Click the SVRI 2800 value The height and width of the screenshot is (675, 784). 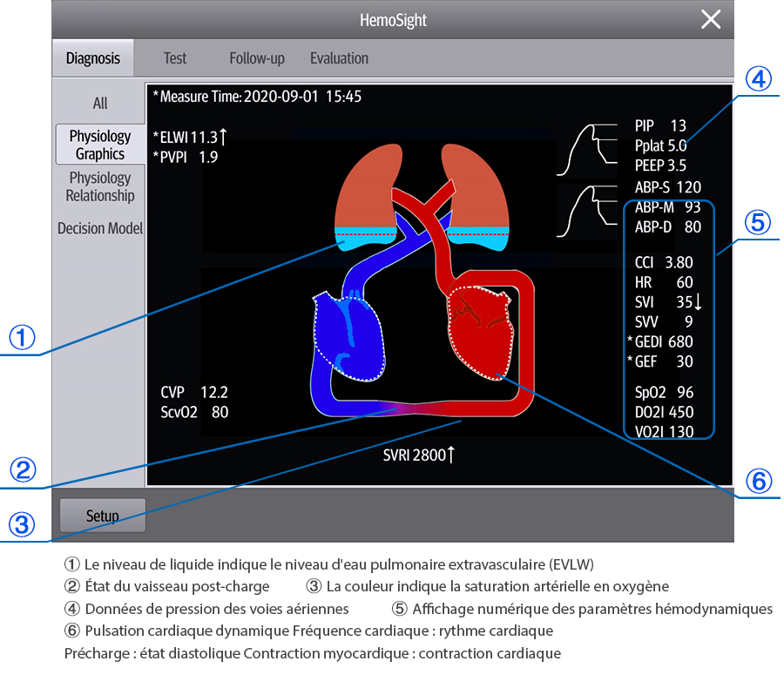pos(419,455)
